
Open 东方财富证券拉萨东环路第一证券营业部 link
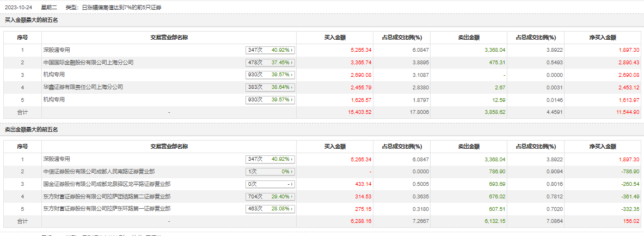click(x=107, y=209)
